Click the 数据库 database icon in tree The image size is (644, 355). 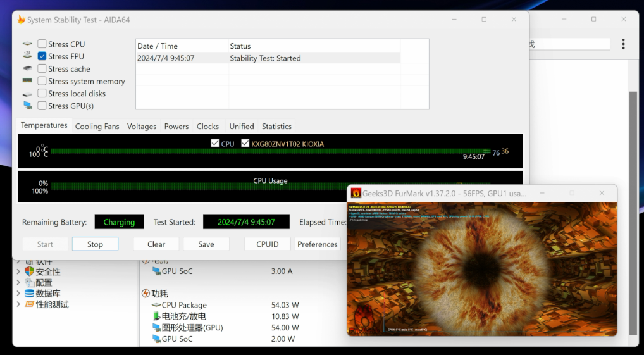29,294
